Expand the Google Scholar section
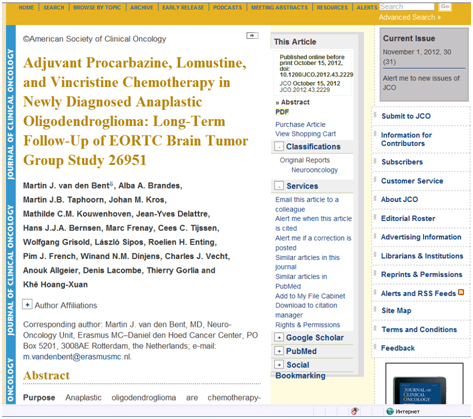The height and width of the screenshot is (419, 473). 279,337
